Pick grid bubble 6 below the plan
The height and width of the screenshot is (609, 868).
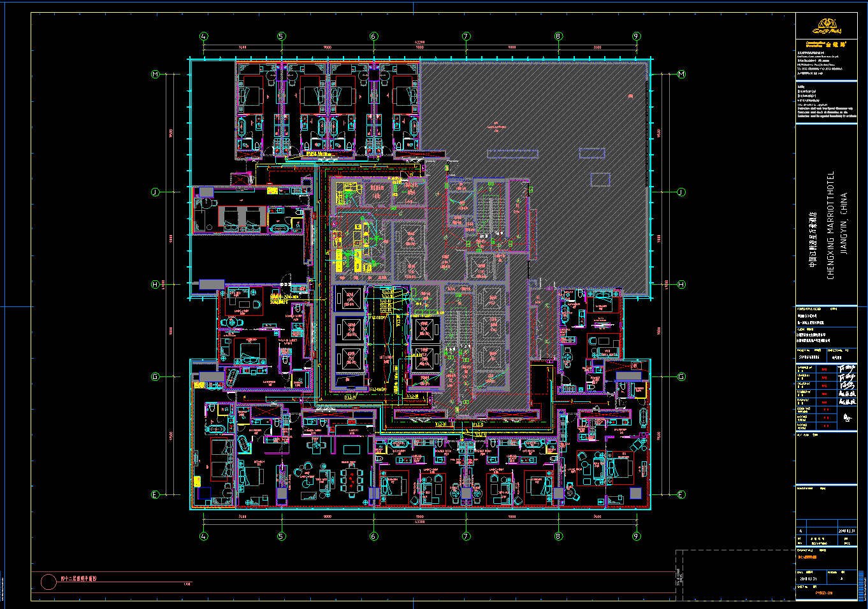tap(373, 536)
